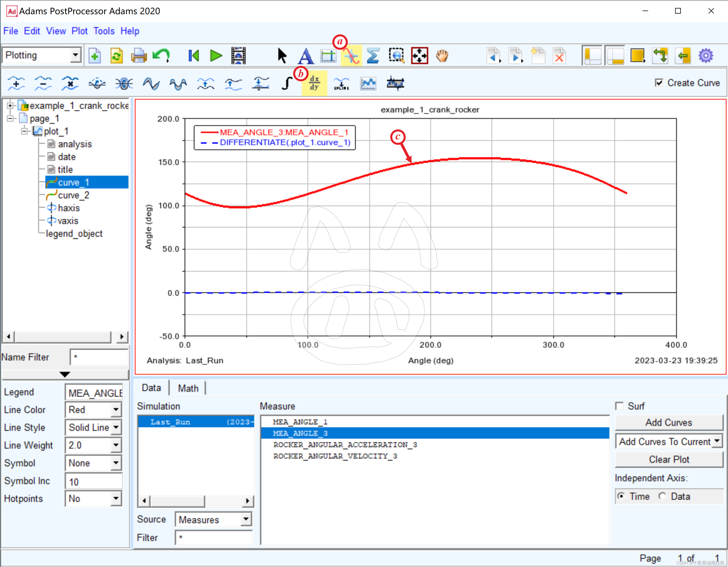Click the summation curve statistics icon

[373, 56]
